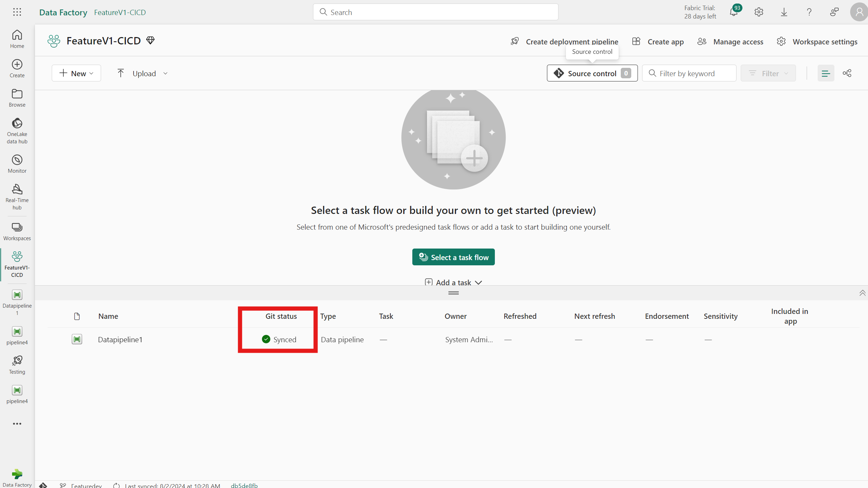Click Select a task flow button
The height and width of the screenshot is (488, 868).
[453, 257]
